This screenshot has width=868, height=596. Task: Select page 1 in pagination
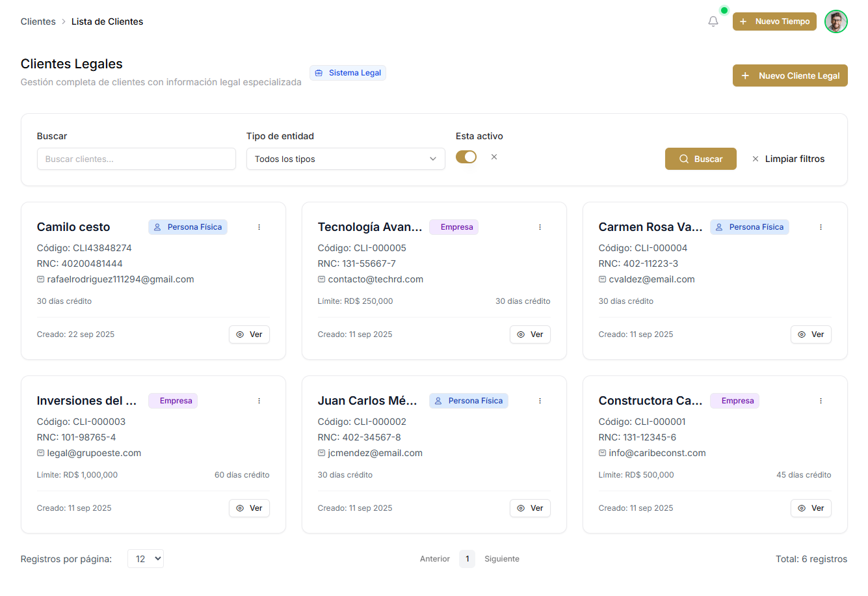point(467,559)
